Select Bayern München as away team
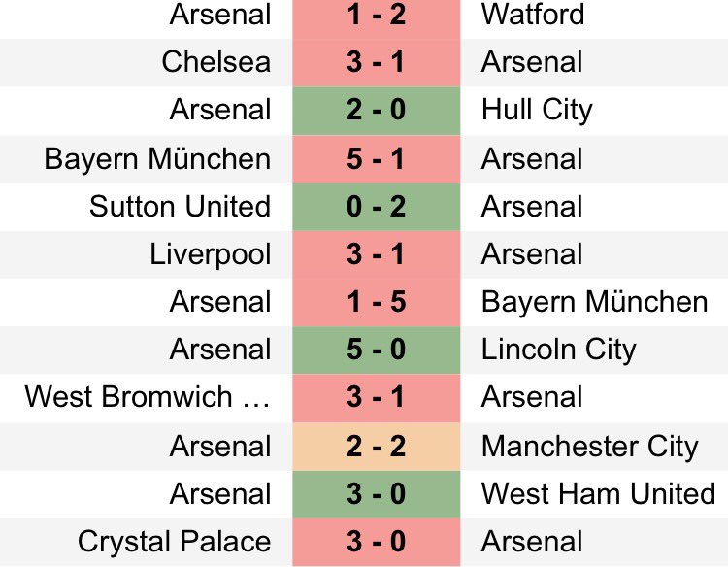 pyautogui.click(x=594, y=302)
